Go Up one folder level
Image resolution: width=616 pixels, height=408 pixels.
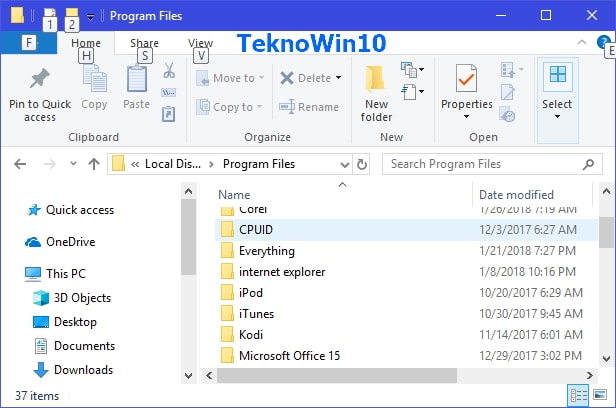(94, 164)
